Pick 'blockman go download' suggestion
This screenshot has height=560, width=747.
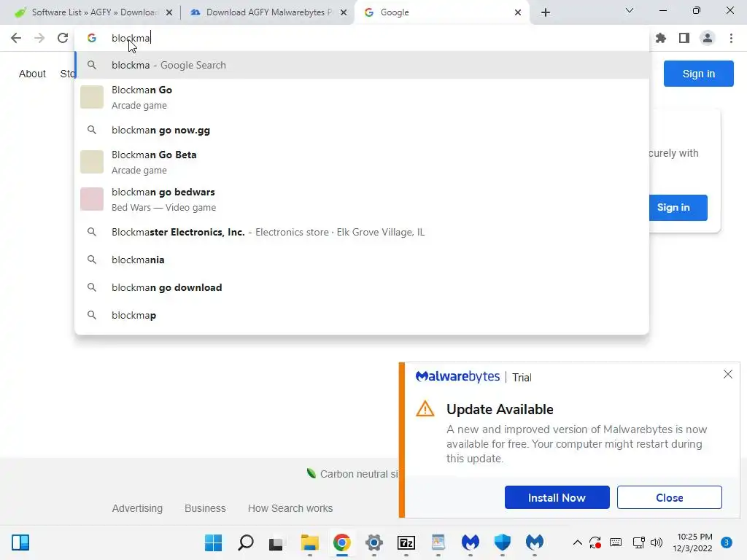pyautogui.click(x=362, y=287)
